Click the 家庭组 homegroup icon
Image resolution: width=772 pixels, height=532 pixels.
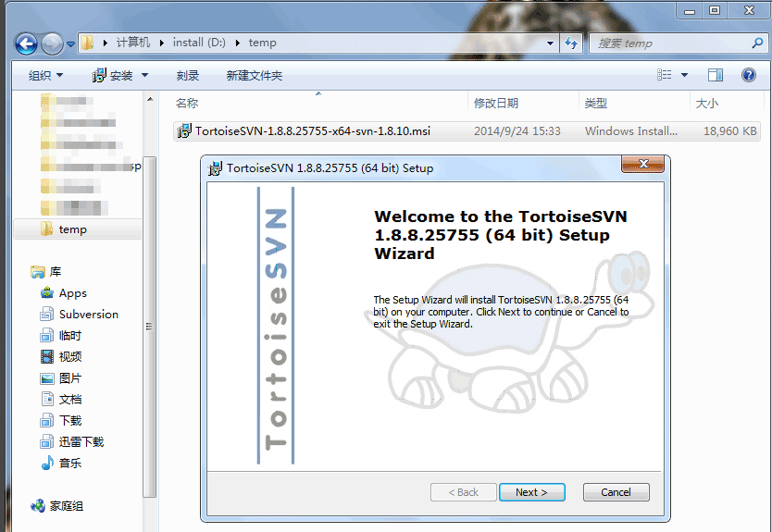[x=37, y=506]
